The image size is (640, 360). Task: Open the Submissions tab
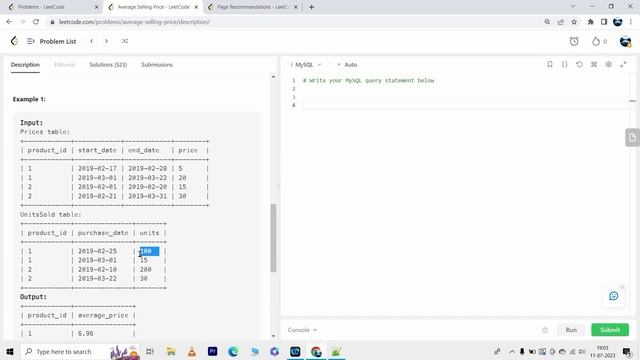click(157, 64)
